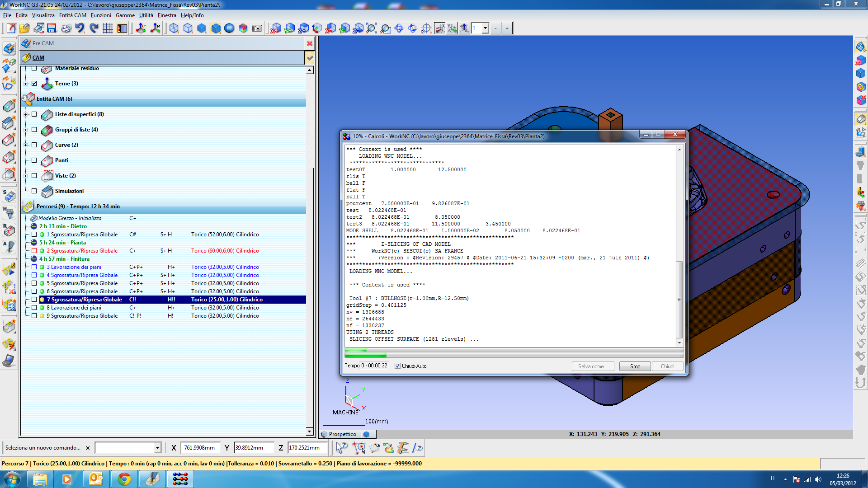Open Google Chrome from the taskbar
Viewport: 868px width, 488px height.
click(x=124, y=479)
